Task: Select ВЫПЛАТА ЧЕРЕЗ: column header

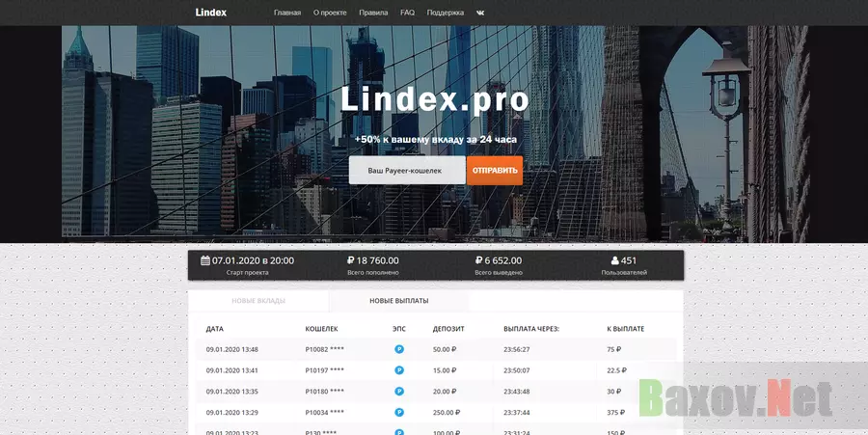Action: click(531, 329)
